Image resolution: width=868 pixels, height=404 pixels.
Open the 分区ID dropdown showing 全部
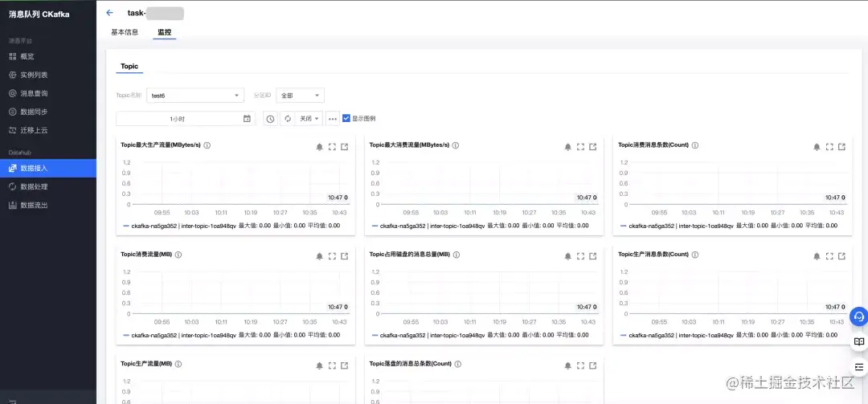(300, 96)
